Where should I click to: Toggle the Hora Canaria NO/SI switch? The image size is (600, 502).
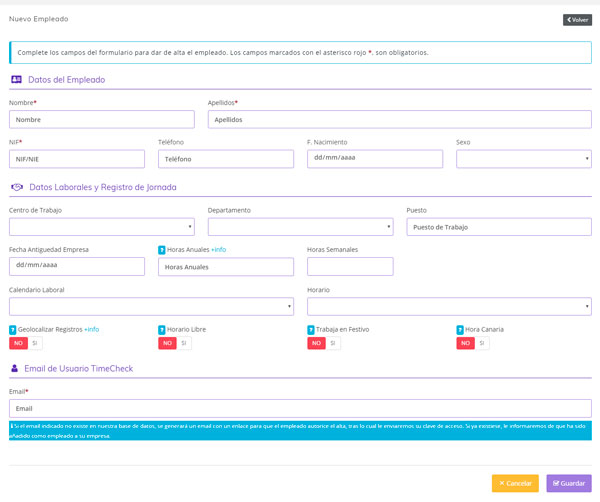pos(473,343)
